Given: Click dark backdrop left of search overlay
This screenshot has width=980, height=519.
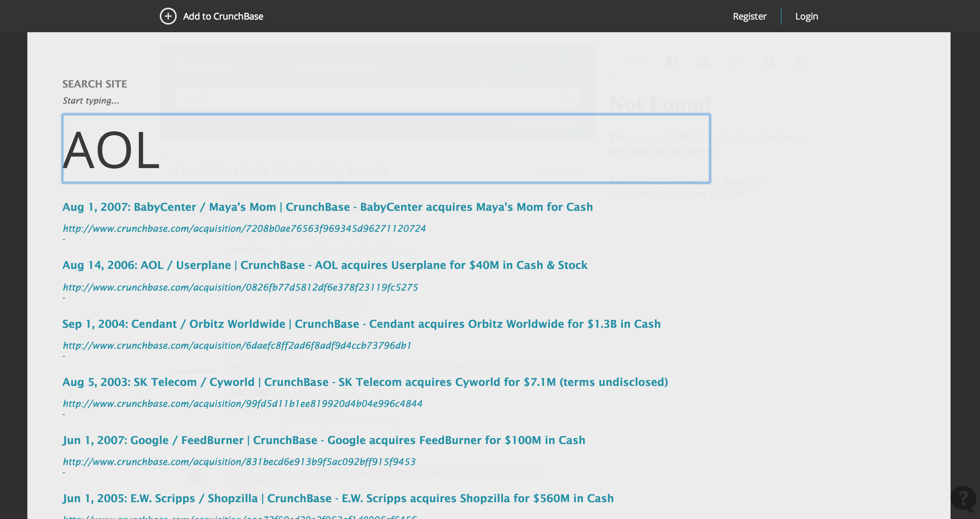Looking at the screenshot, I should pos(13,266).
